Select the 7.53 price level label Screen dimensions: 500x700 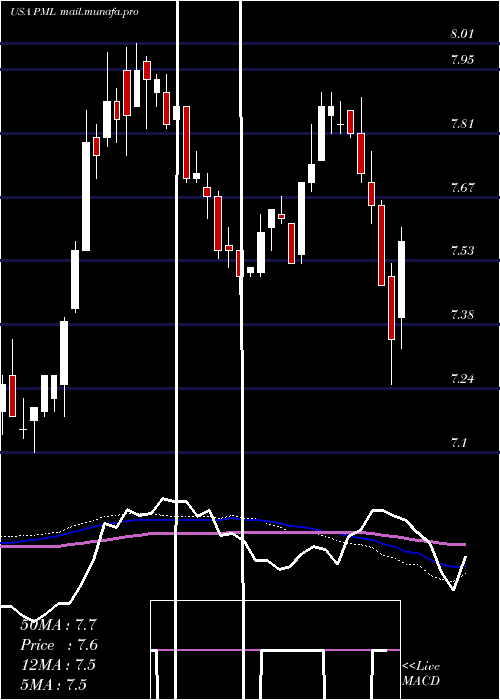[462, 251]
